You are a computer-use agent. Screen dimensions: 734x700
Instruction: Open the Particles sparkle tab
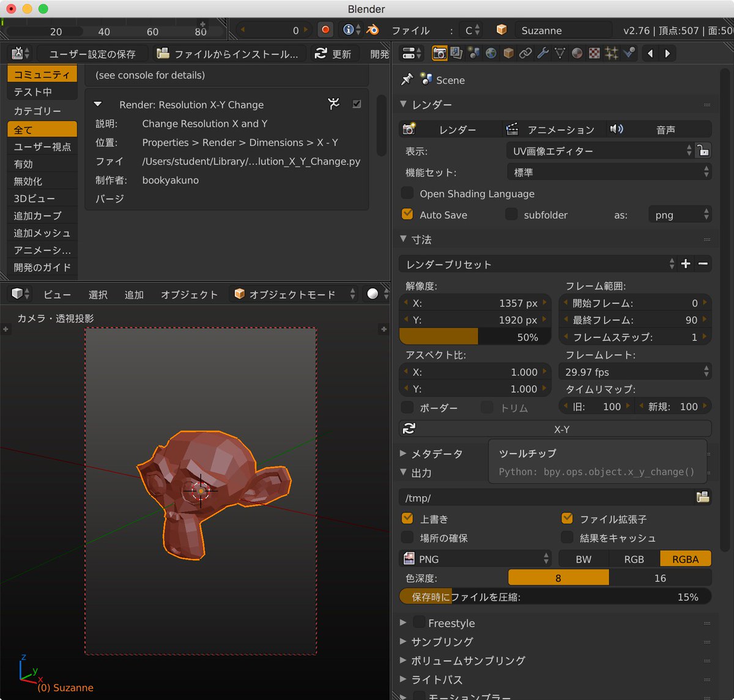tap(611, 53)
